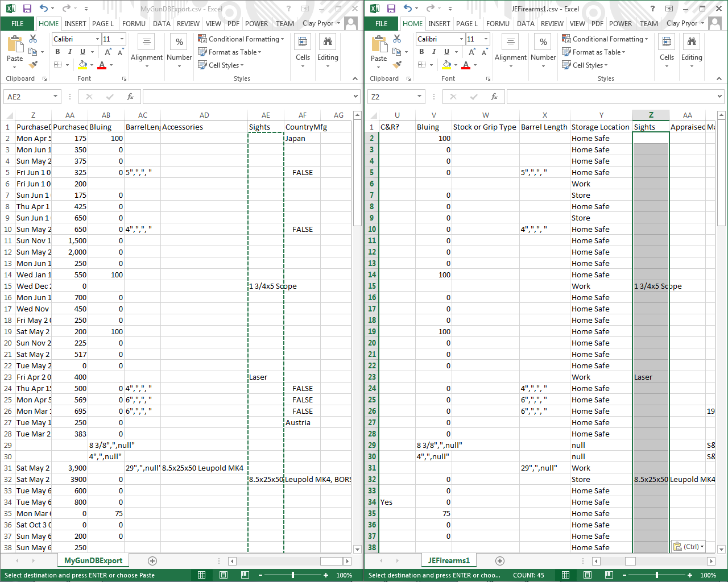
Task: Toggle Italic in the MyGunDBExport window
Action: coord(70,52)
